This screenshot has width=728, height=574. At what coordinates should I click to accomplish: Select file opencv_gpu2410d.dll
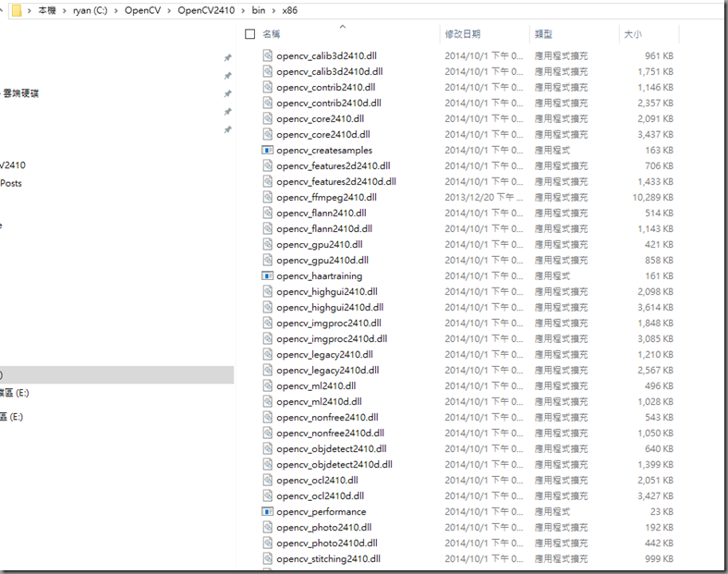coord(322,260)
